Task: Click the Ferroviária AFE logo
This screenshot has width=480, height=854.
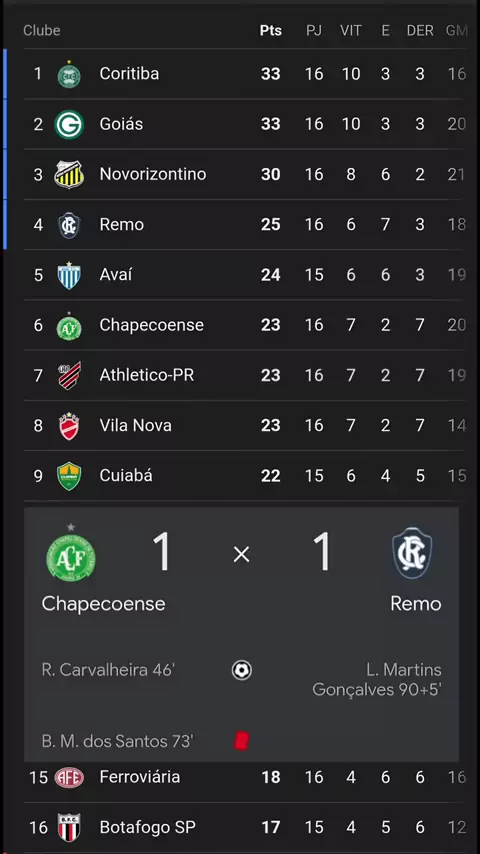Action: [x=69, y=777]
